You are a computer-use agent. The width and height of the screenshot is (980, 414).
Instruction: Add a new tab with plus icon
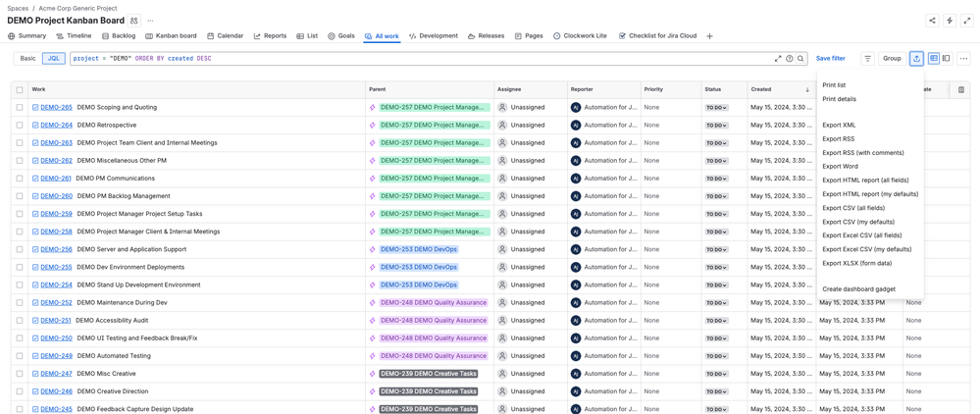709,36
